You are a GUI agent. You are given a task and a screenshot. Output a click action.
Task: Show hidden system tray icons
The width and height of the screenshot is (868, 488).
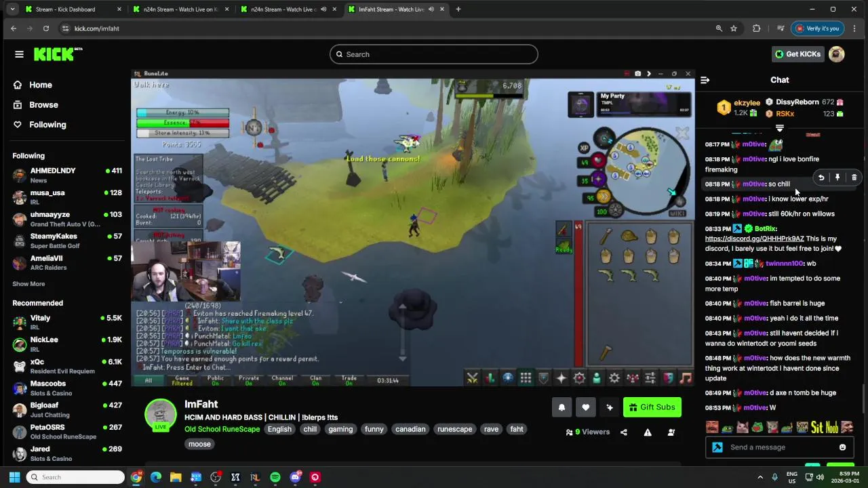point(760,477)
